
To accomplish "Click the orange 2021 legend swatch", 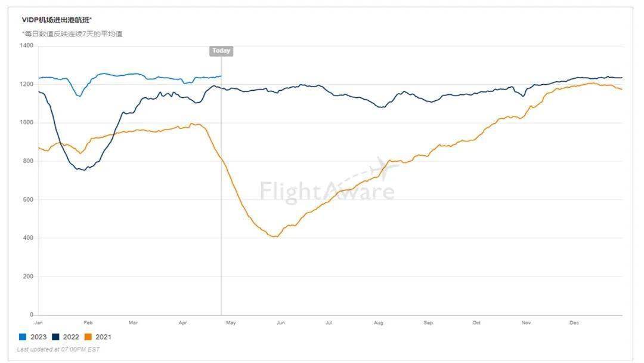I will (x=88, y=337).
